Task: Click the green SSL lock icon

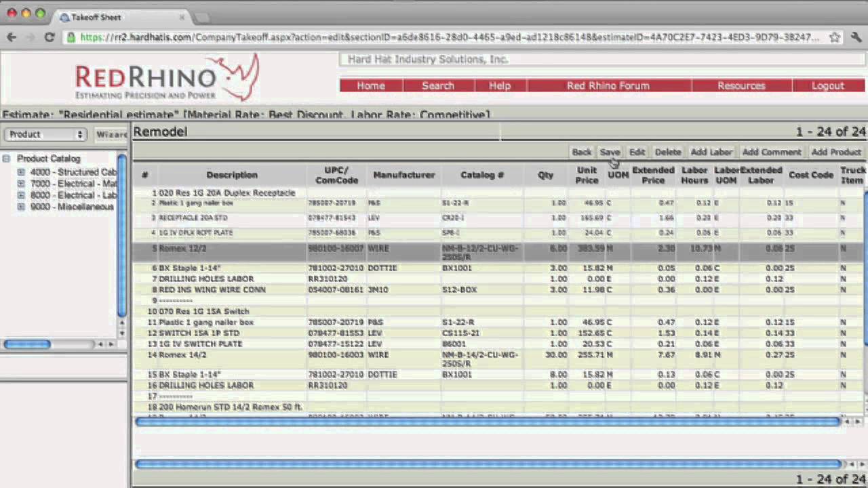Action: pos(71,37)
